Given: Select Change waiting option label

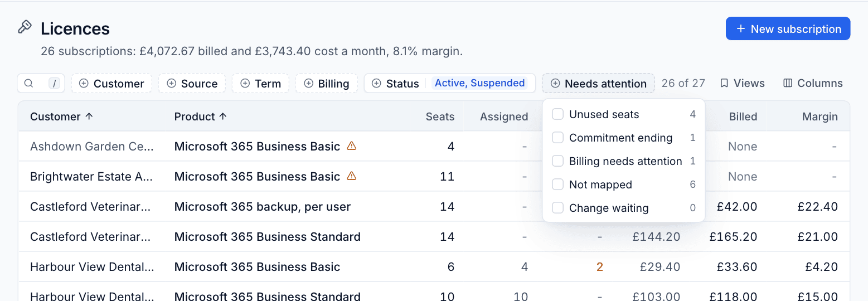Looking at the screenshot, I should pos(609,208).
